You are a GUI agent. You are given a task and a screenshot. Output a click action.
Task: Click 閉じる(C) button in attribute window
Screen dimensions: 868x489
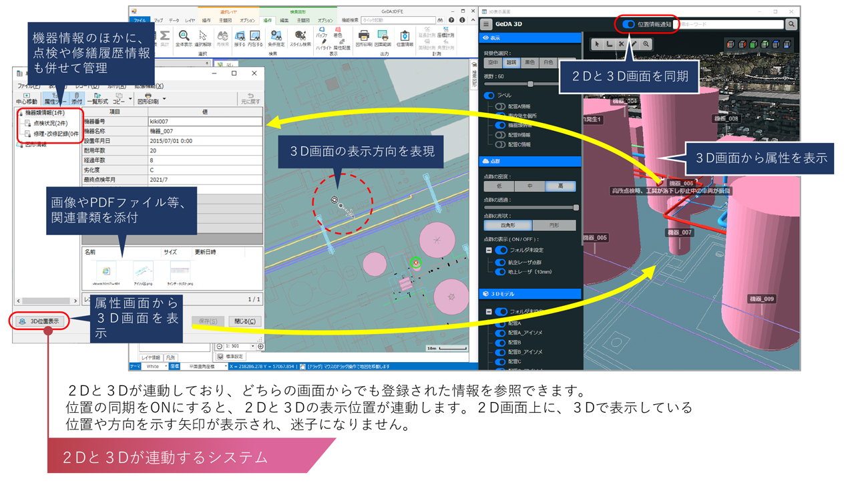click(x=245, y=321)
